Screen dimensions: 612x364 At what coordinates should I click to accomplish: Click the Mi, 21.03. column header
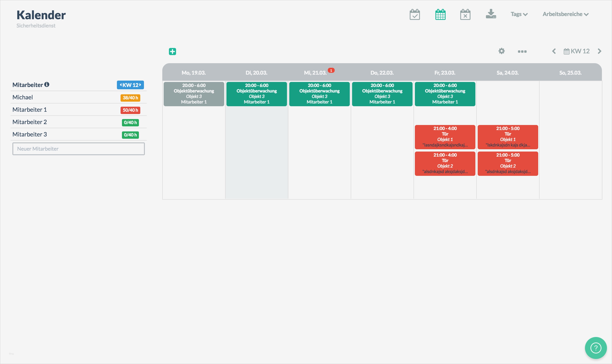[x=315, y=73]
